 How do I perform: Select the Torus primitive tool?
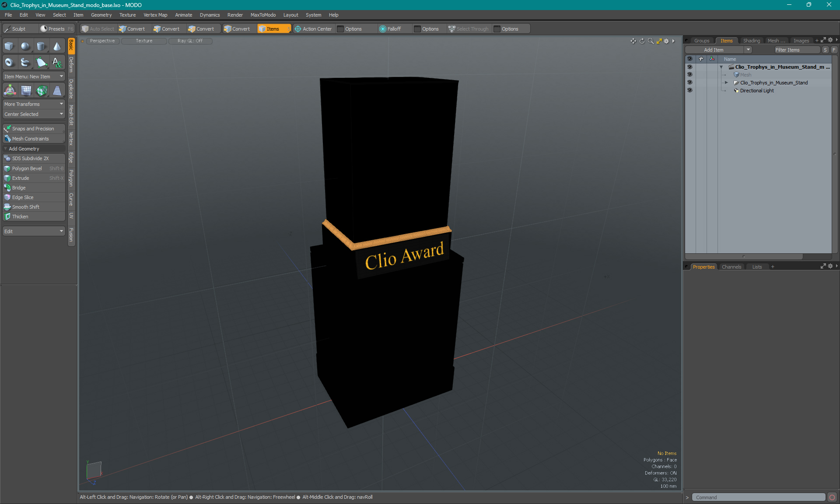[x=9, y=63]
